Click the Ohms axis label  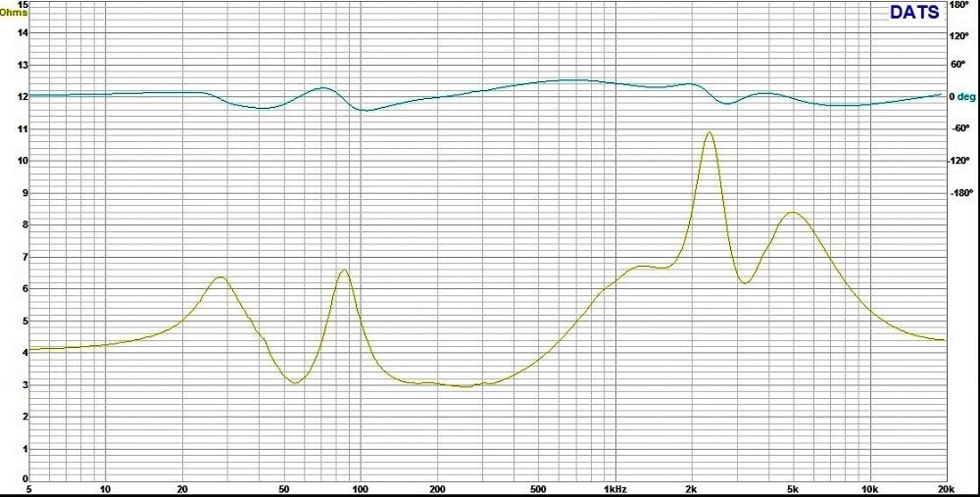click(15, 12)
